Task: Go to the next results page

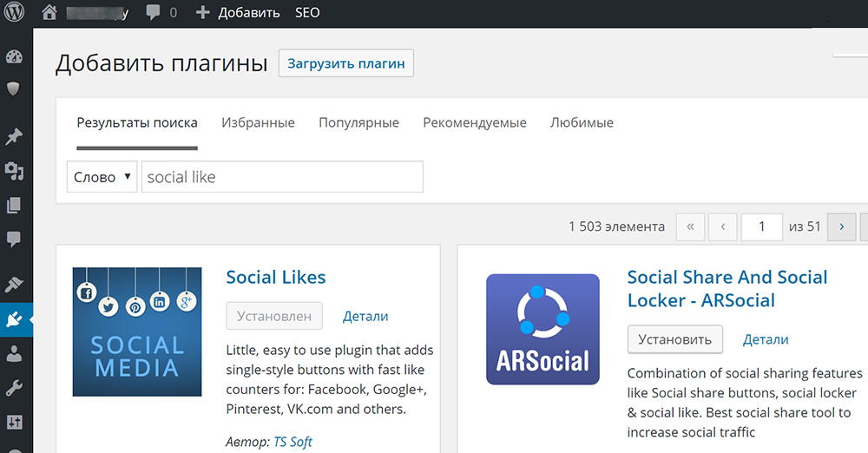Action: coord(841,226)
